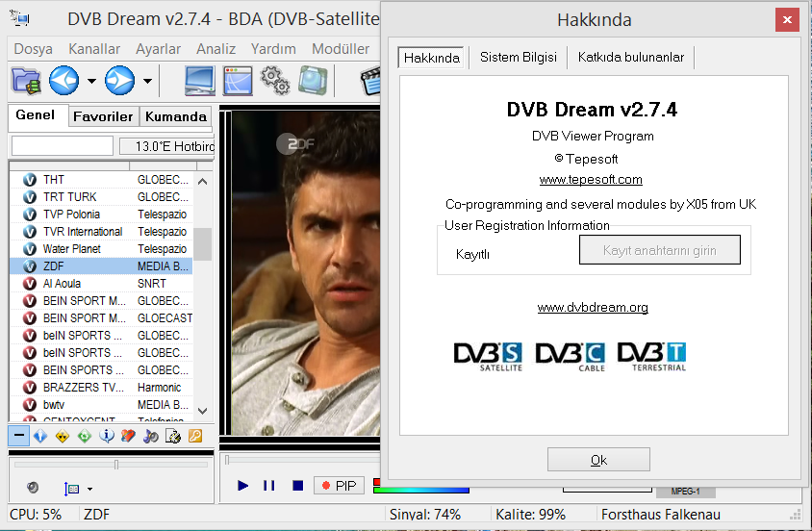
Task: Select bwtv channel row
Action: [x=102, y=405]
